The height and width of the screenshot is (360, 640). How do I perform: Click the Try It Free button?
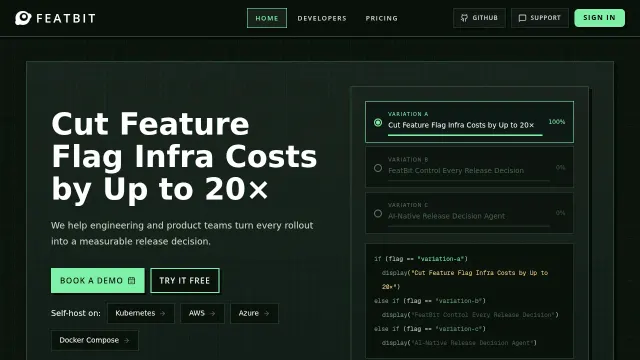[184, 280]
